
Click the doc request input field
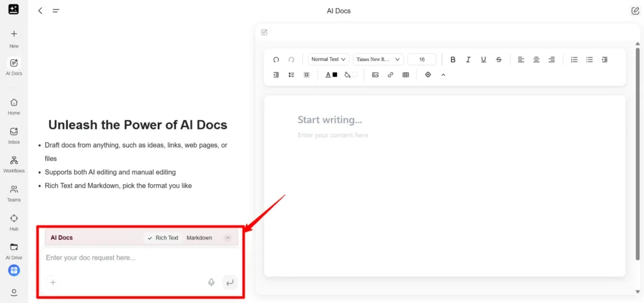pos(142,258)
